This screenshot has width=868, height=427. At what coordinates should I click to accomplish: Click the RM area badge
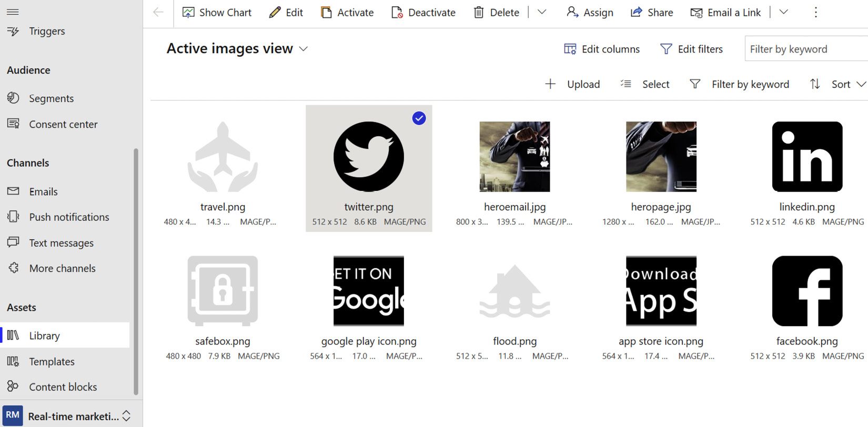[13, 415]
